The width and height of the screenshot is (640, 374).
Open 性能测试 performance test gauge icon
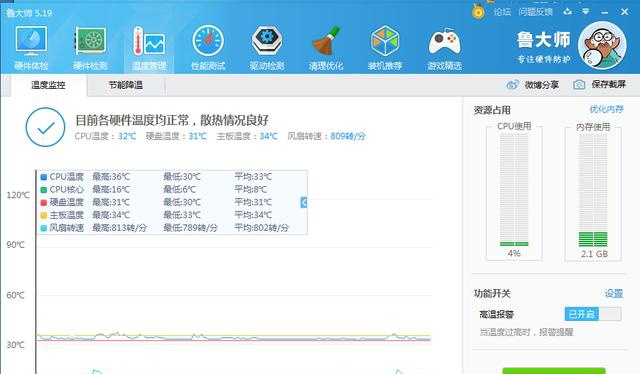(x=208, y=41)
